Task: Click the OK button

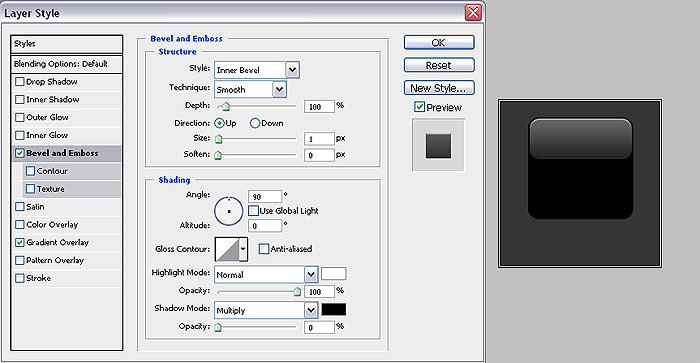Action: tap(439, 42)
